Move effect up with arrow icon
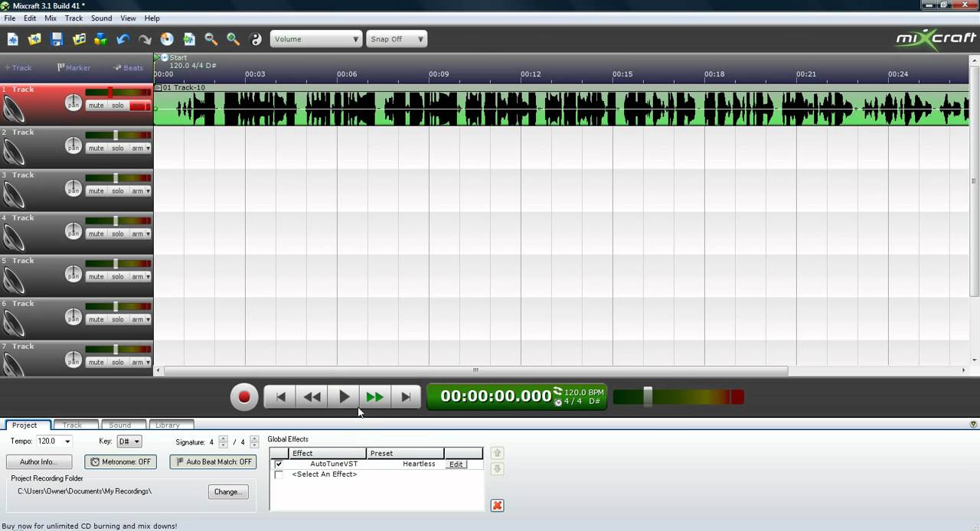 497,453
